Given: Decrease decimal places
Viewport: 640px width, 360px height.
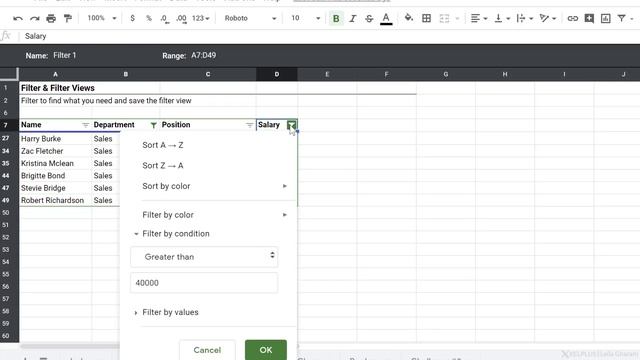Looking at the screenshot, I should tap(164, 18).
